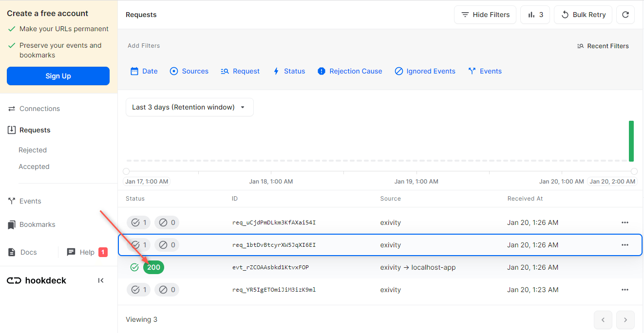
Task: Open the Status filter
Action: coord(289,71)
